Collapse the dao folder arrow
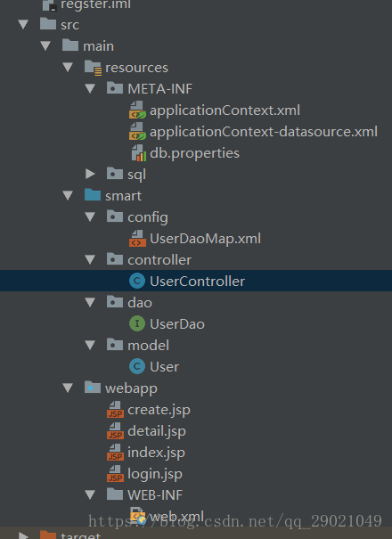The image size is (392, 539). [90, 302]
